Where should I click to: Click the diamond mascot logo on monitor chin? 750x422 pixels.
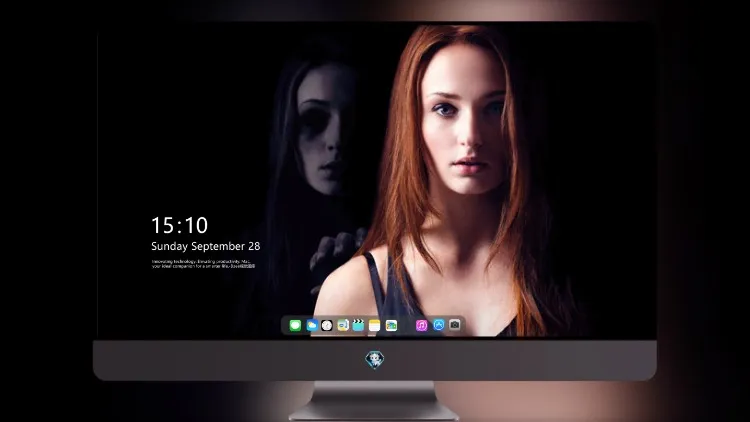click(375, 360)
